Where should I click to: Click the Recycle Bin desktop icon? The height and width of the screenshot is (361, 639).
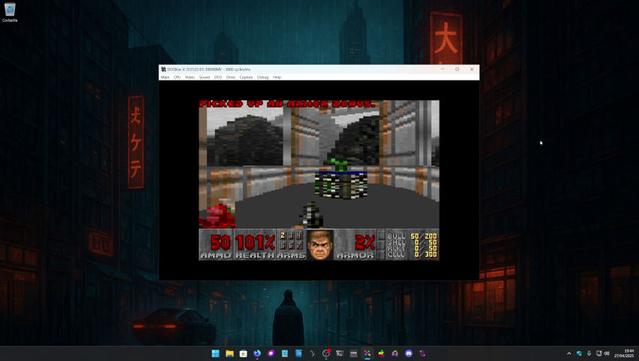10,12
